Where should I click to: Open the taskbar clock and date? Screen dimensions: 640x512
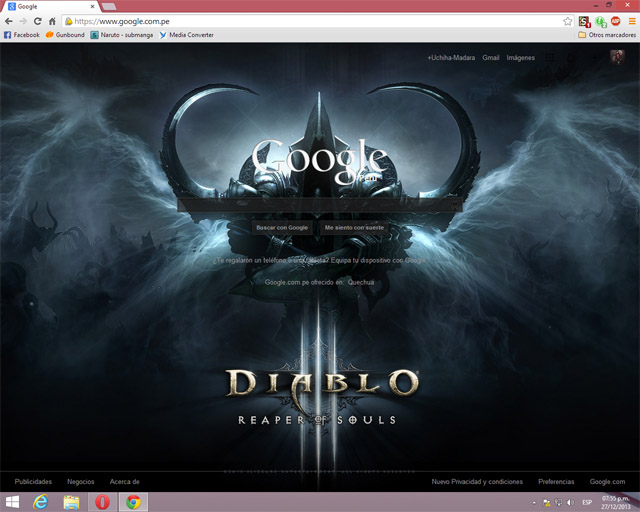pos(616,503)
